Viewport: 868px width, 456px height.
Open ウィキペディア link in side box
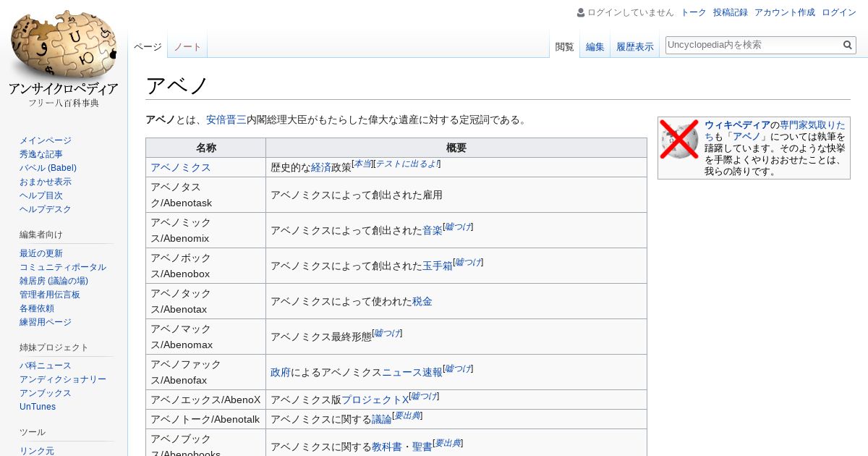[737, 124]
